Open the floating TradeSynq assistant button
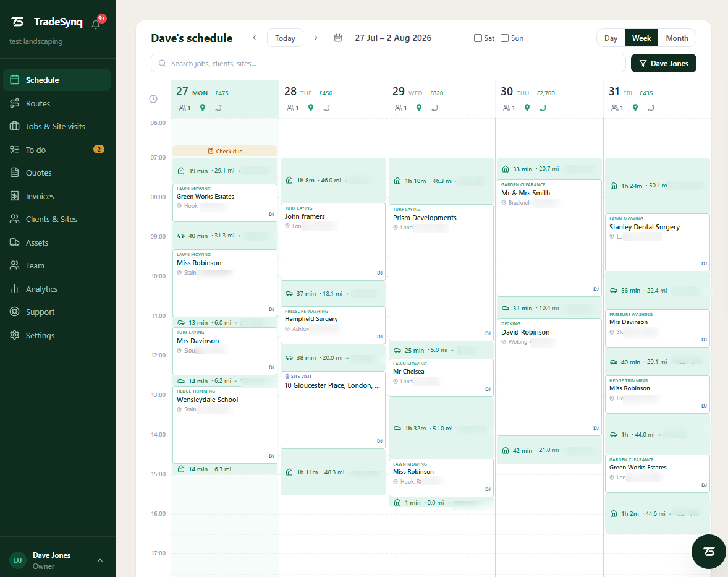 [x=708, y=552]
